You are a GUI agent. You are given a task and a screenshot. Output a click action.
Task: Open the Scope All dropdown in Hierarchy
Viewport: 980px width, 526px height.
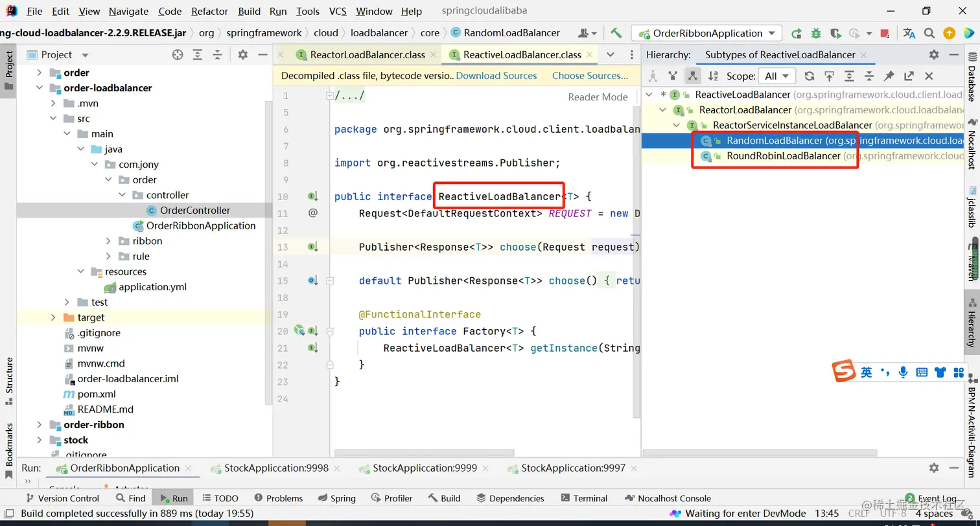point(776,76)
